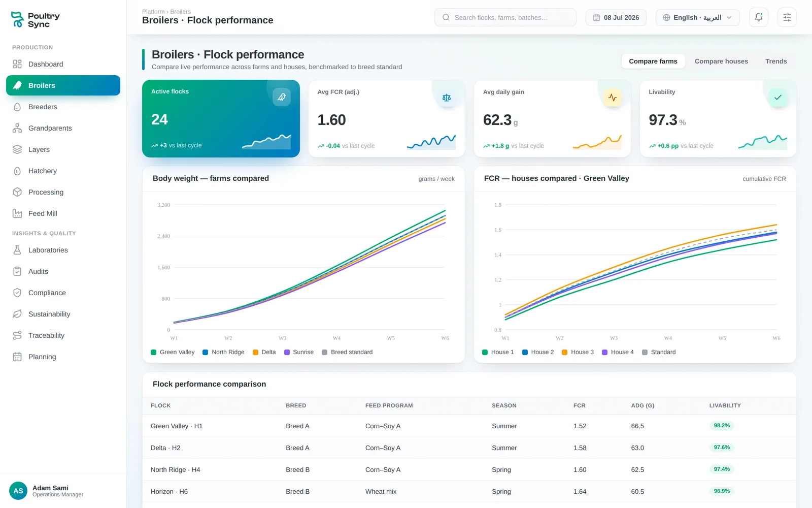Open the 08 Jul 2026 date picker
The height and width of the screenshot is (508, 812).
(616, 17)
